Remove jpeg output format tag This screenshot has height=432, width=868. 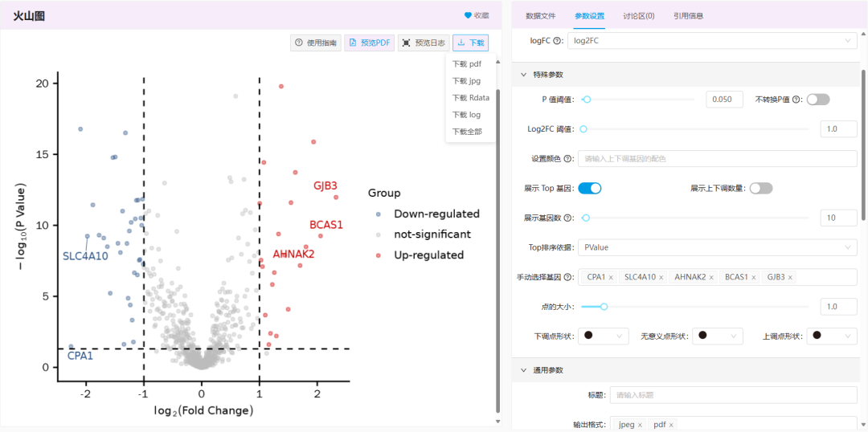640,425
